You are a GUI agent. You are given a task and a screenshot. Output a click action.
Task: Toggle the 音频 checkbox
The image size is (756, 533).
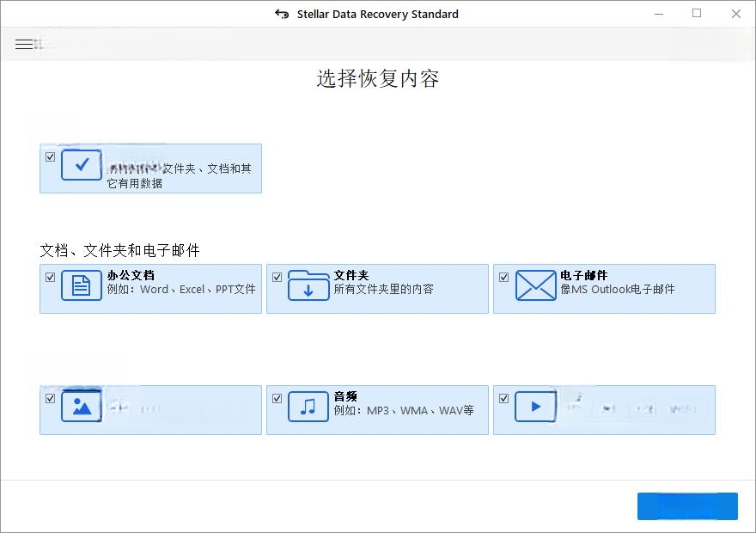click(x=277, y=398)
